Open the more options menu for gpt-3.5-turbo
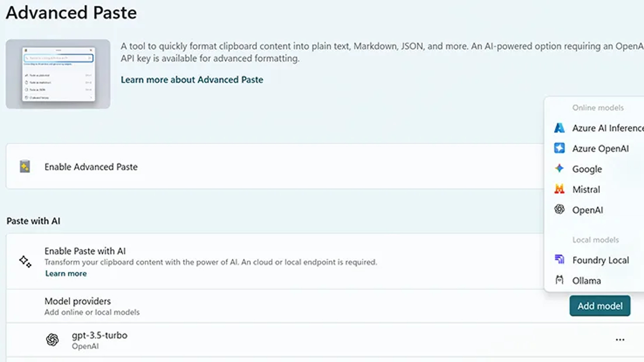 point(620,340)
